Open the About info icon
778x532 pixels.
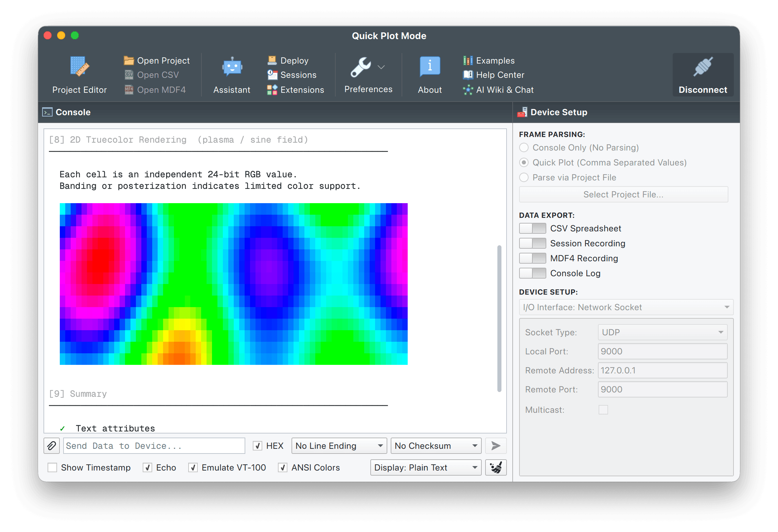pos(430,67)
